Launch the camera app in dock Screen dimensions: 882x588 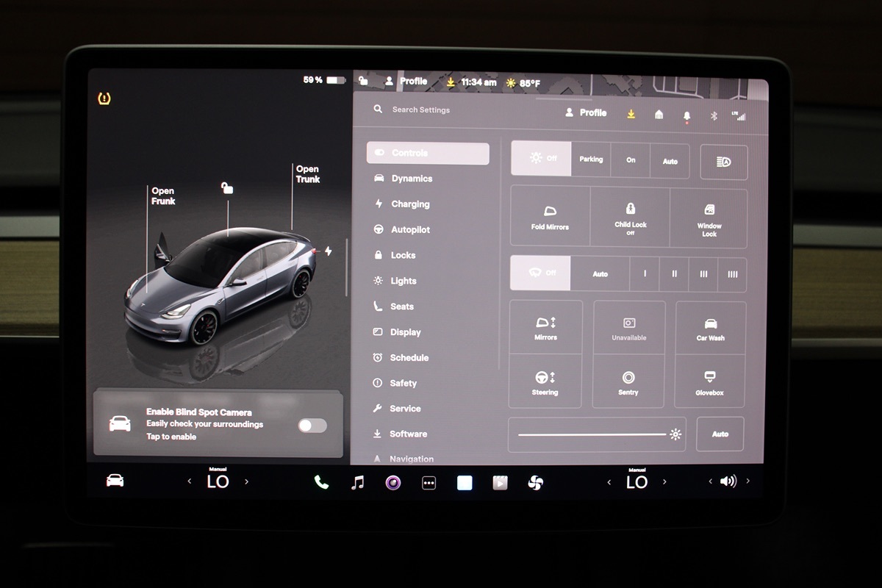tap(393, 483)
